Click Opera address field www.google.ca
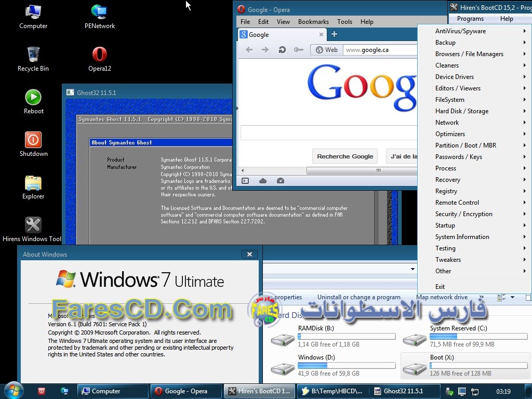This screenshot has height=399, width=532. (380, 50)
